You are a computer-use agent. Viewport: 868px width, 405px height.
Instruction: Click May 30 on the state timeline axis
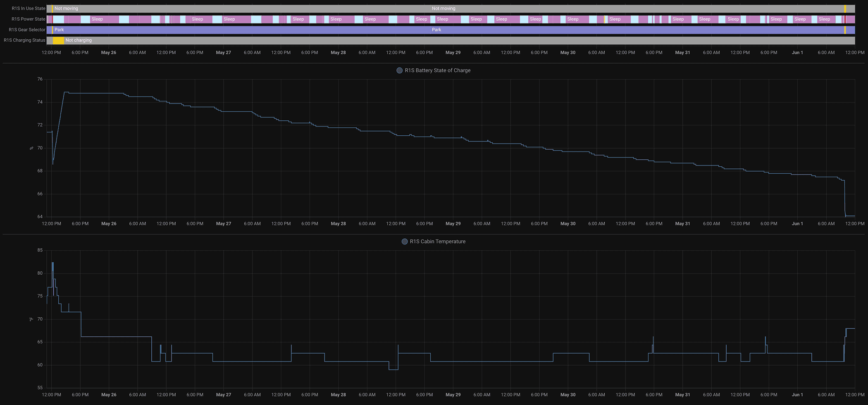click(568, 53)
